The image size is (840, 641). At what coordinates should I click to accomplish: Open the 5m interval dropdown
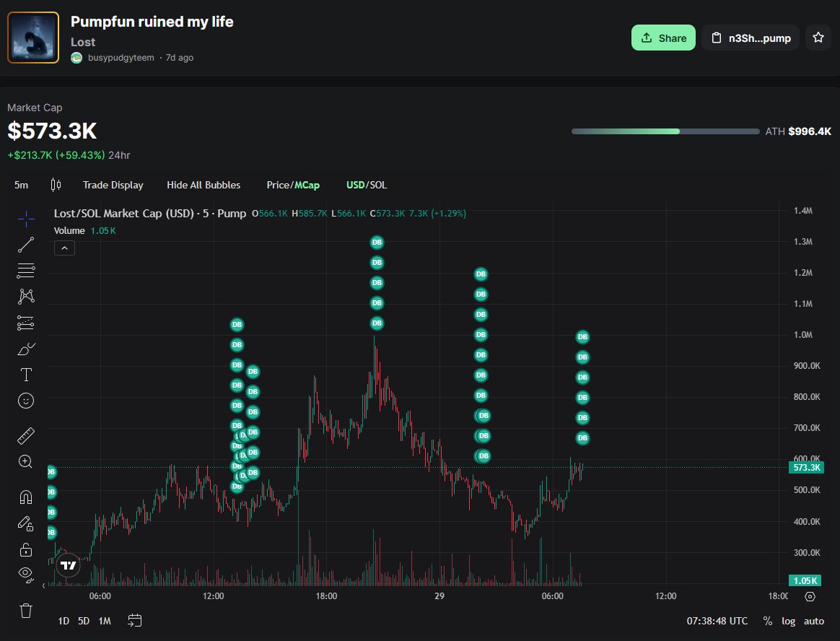click(22, 185)
